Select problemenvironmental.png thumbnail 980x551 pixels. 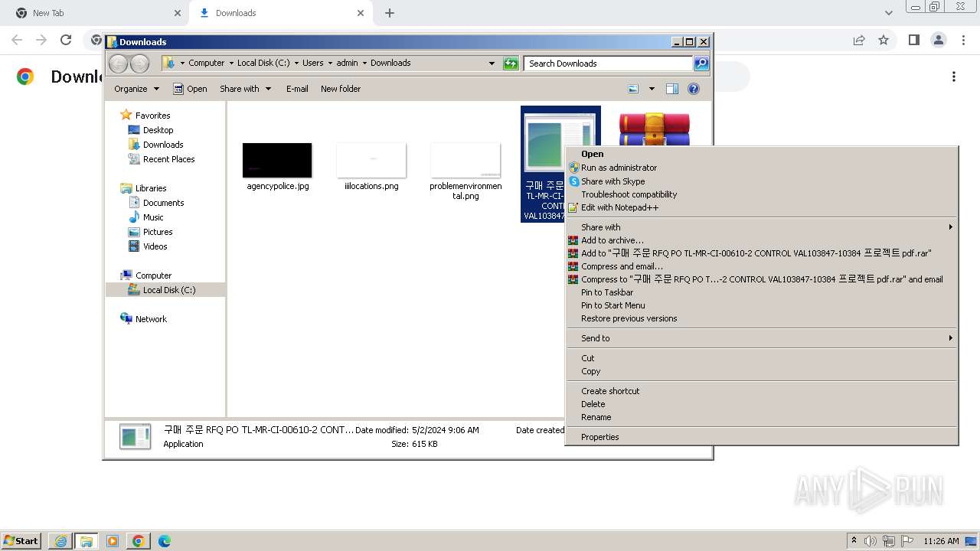coord(465,160)
